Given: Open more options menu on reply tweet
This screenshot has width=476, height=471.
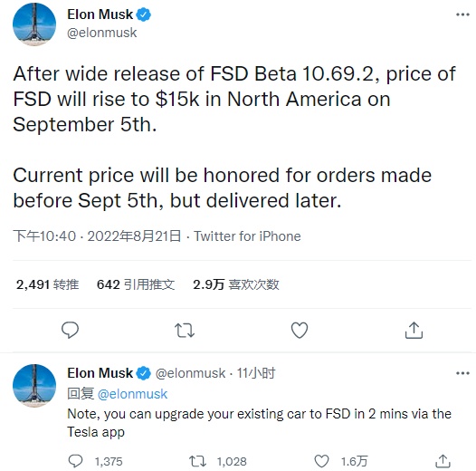Looking at the screenshot, I should click(x=462, y=373).
